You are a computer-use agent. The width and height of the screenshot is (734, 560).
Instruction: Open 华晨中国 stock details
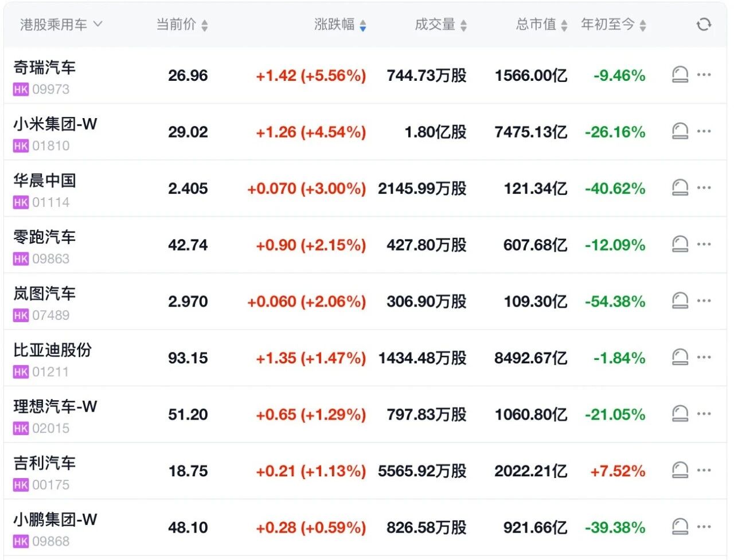(x=45, y=181)
